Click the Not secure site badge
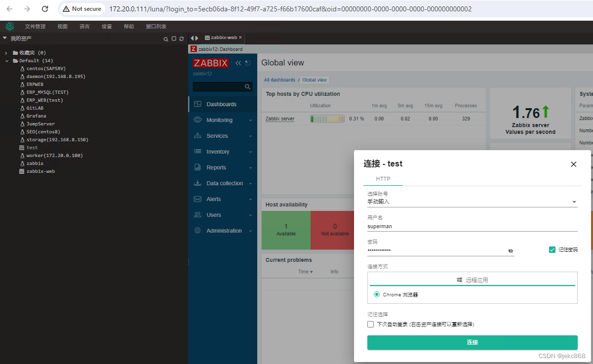593x364 pixels. point(82,9)
